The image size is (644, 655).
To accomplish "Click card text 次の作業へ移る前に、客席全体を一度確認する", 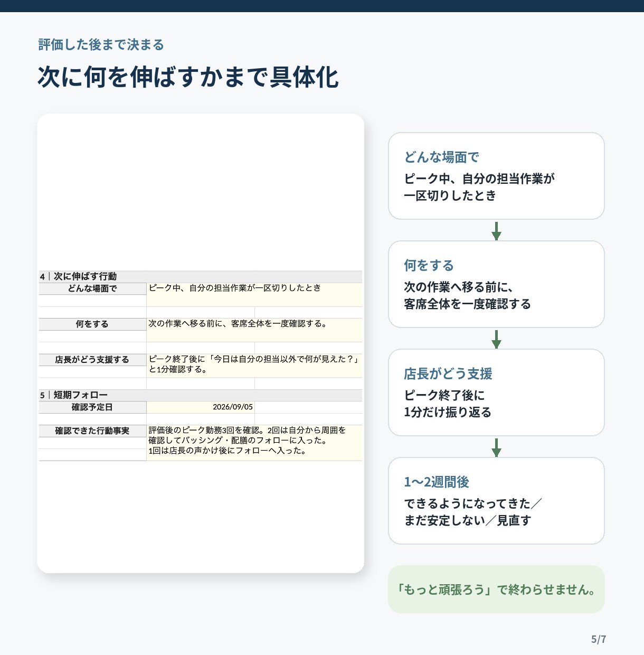I will [467, 295].
